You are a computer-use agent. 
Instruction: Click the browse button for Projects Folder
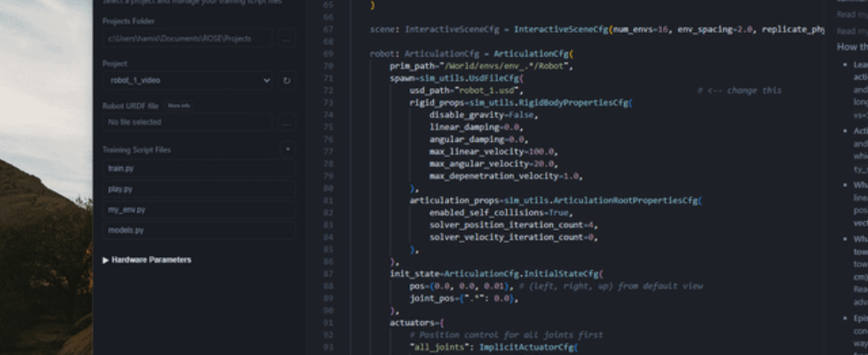(x=286, y=39)
